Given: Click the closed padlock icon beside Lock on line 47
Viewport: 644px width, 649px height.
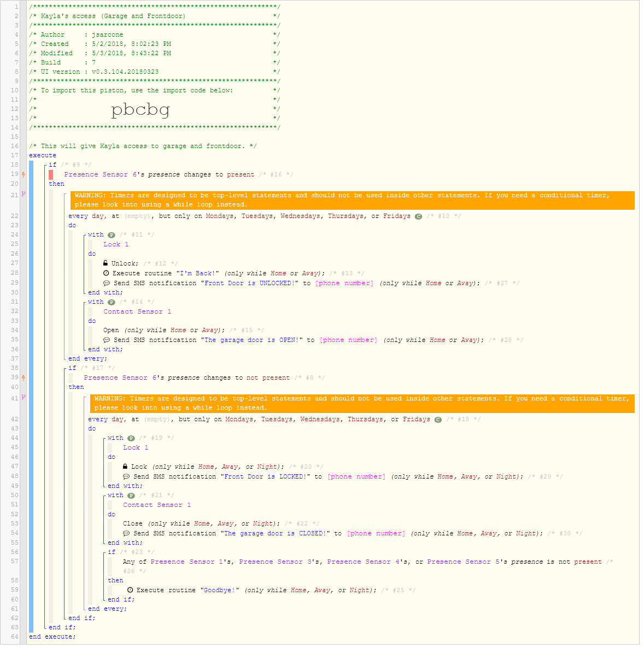Looking at the screenshot, I should (126, 466).
